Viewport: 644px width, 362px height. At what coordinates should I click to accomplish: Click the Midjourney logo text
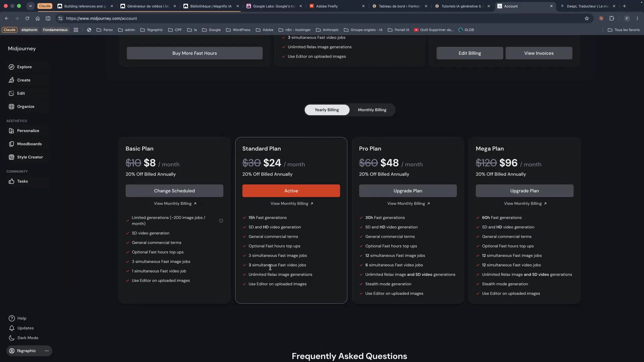point(22,49)
